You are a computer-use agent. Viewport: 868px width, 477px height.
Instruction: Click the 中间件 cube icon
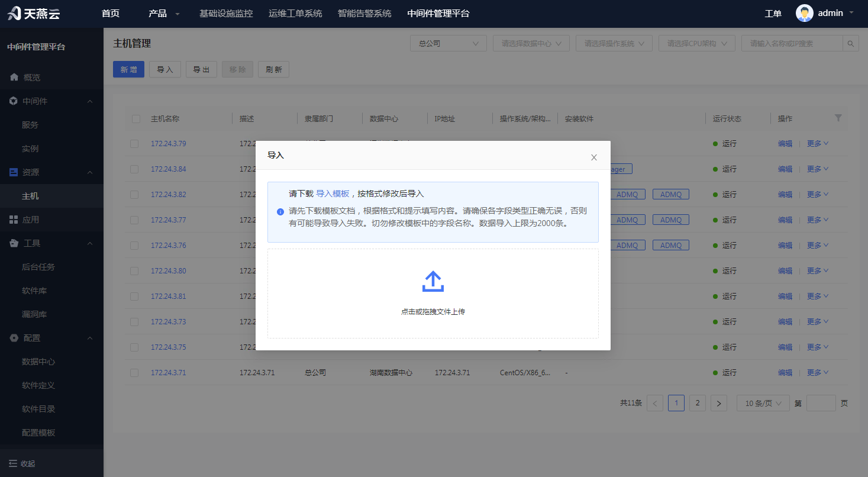click(14, 101)
